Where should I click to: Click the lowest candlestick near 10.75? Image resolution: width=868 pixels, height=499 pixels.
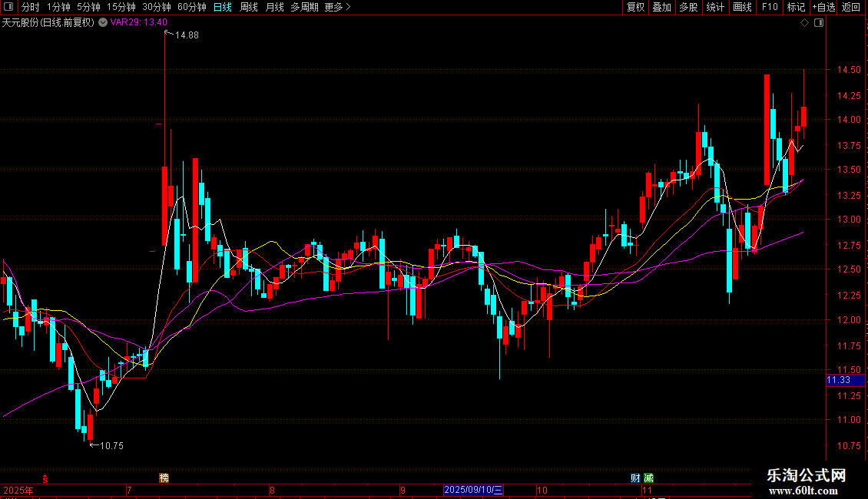90,428
